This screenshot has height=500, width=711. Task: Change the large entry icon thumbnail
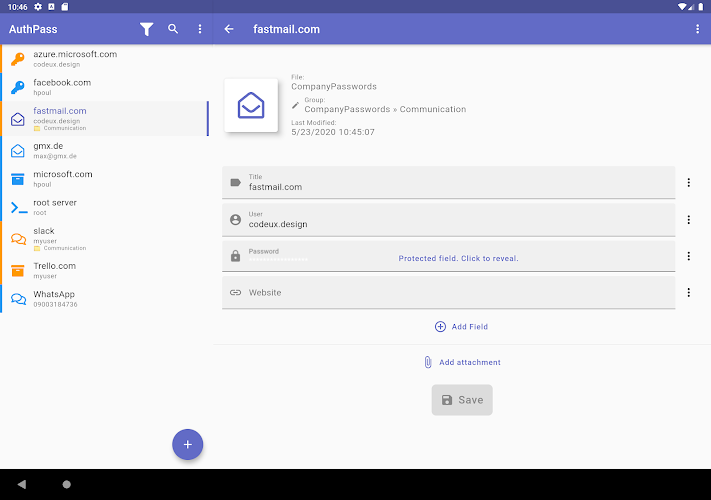click(x=251, y=105)
